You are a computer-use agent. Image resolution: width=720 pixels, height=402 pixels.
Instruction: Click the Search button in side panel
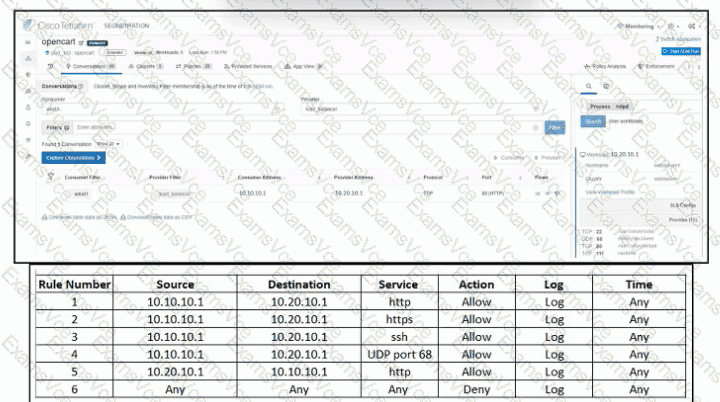593,121
